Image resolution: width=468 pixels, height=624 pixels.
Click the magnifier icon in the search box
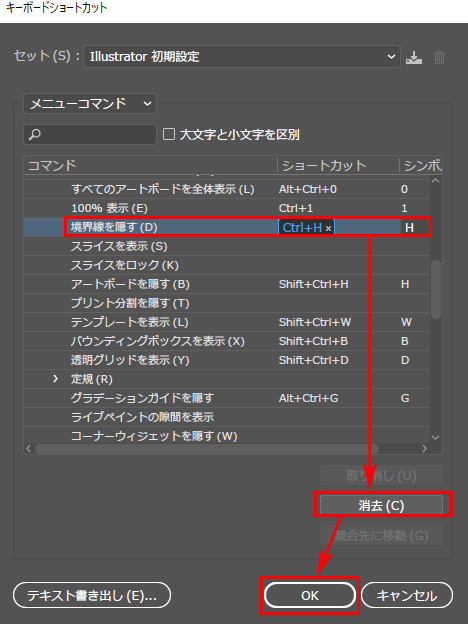click(x=35, y=135)
